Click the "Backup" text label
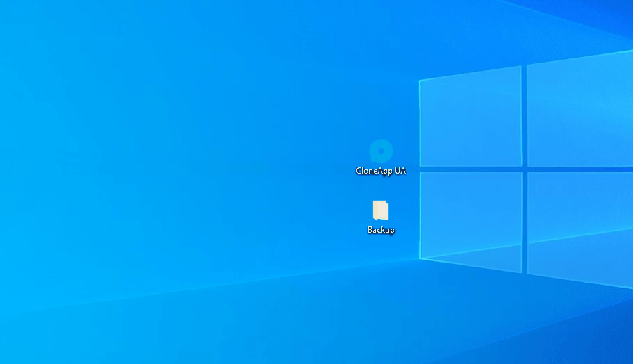Image resolution: width=633 pixels, height=364 pixels. point(381,230)
